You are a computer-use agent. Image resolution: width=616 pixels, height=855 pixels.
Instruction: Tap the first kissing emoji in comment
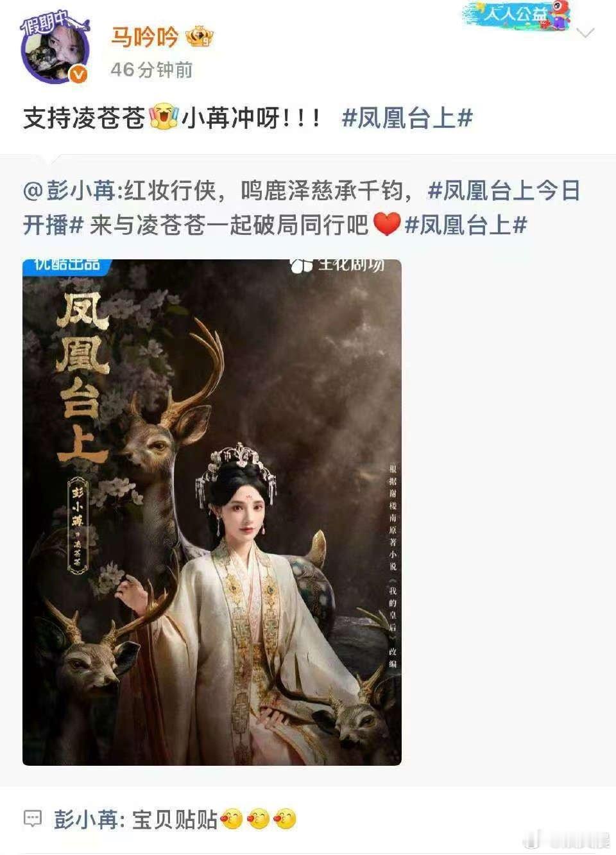point(232,819)
